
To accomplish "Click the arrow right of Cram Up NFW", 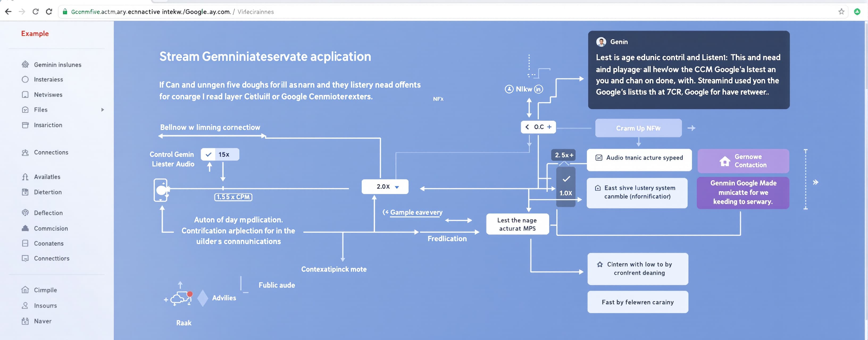I will point(691,128).
